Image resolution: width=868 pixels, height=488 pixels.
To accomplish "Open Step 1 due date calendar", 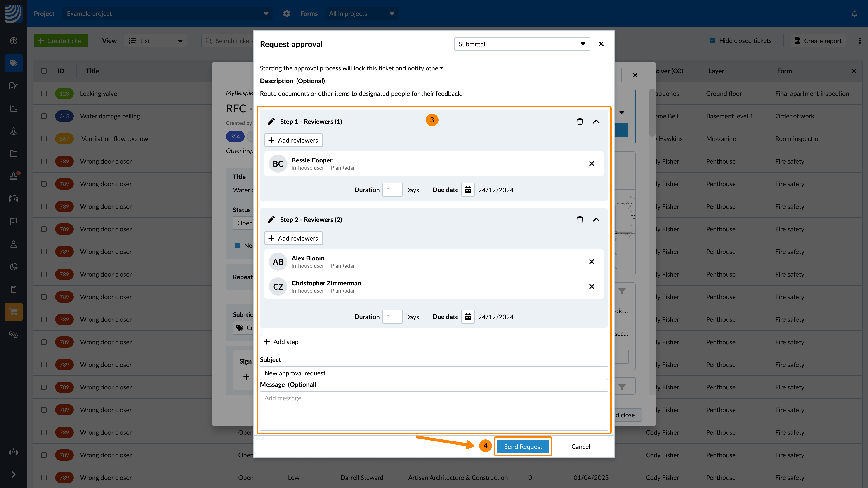I will [x=468, y=190].
